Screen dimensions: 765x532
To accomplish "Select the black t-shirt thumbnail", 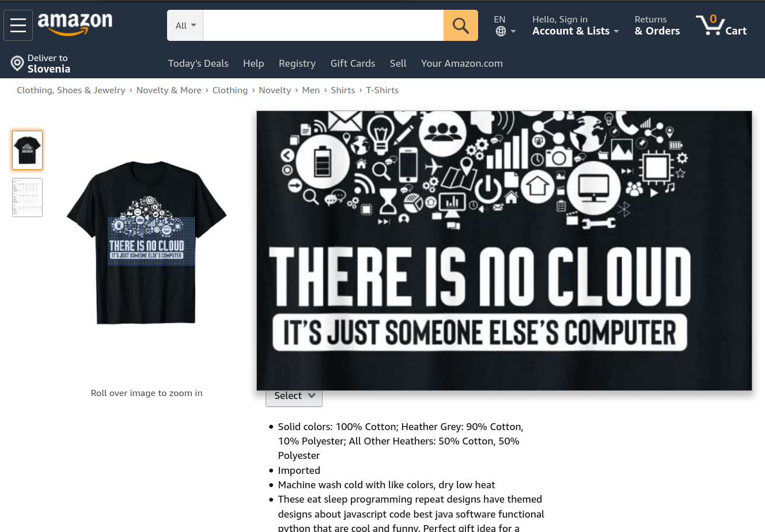I will pyautogui.click(x=28, y=150).
